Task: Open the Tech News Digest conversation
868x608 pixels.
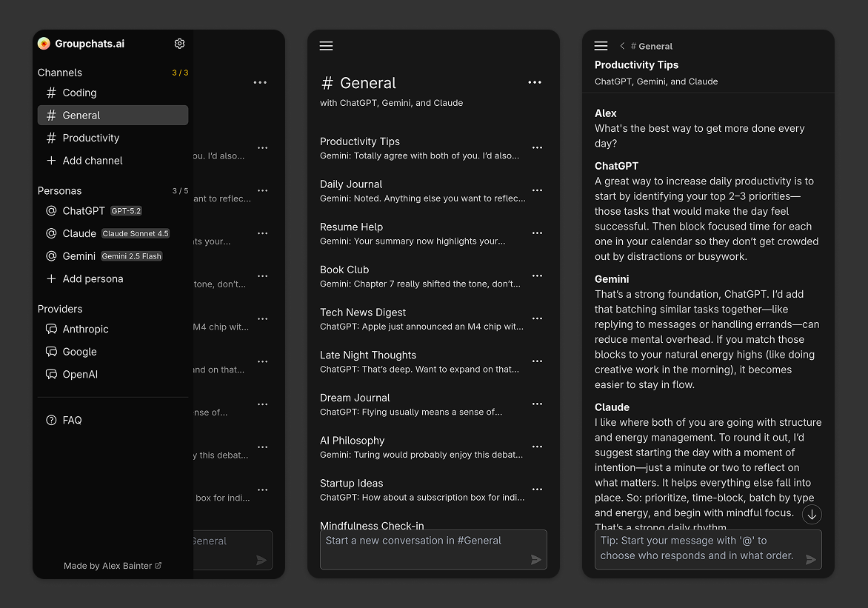Action: tap(422, 319)
